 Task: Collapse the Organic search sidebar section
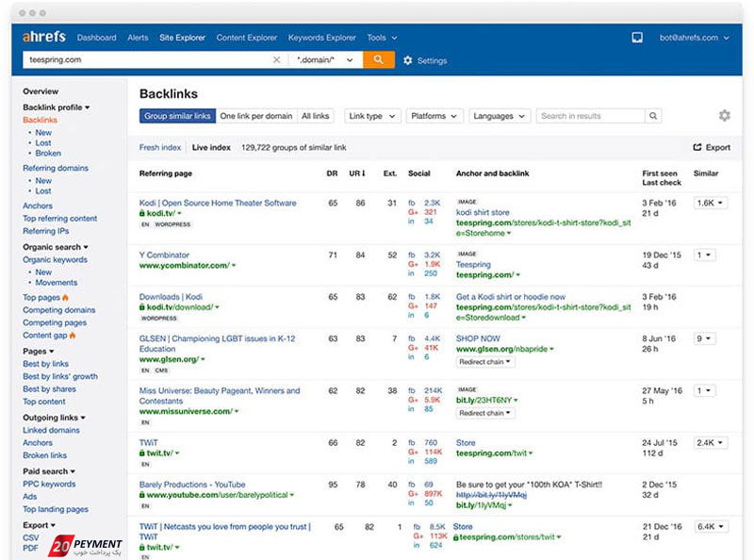[56, 247]
